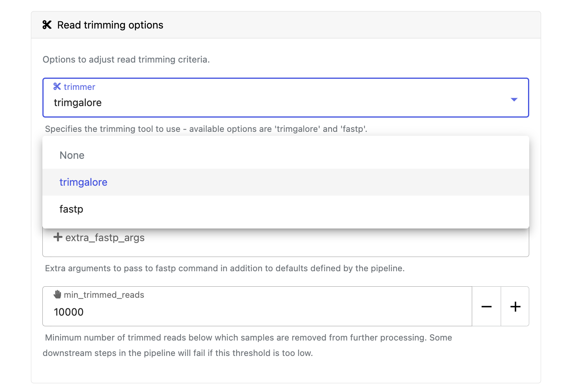572x392 pixels.
Task: Select None from the trimmer dropdown list
Action: [x=72, y=155]
